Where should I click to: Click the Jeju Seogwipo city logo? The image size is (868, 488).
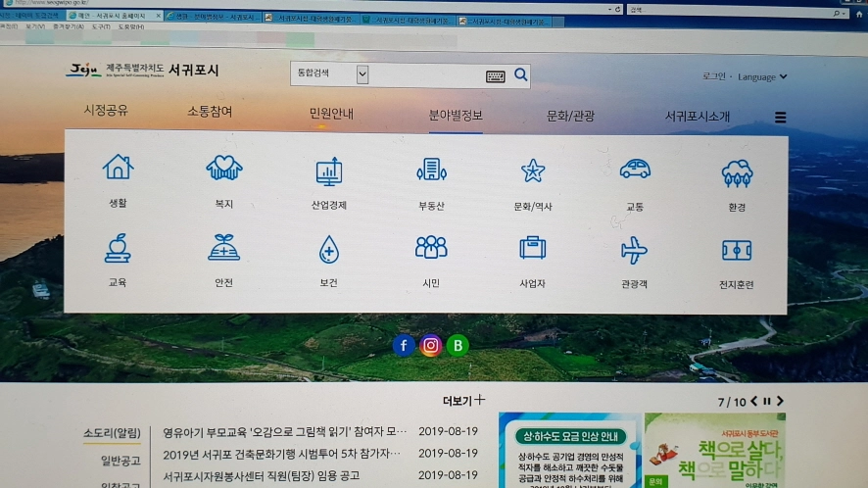click(x=143, y=71)
